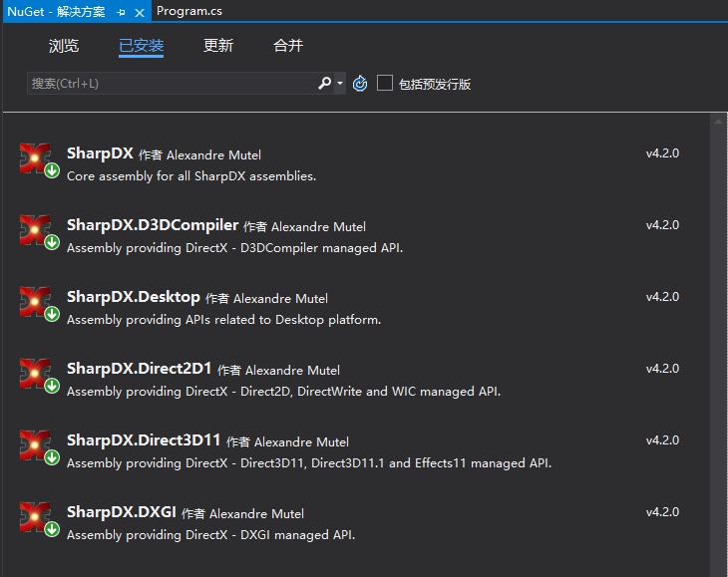Click author Alexandre Mutel in SharpDX.DXGI row
728x577 pixels.
(256, 514)
